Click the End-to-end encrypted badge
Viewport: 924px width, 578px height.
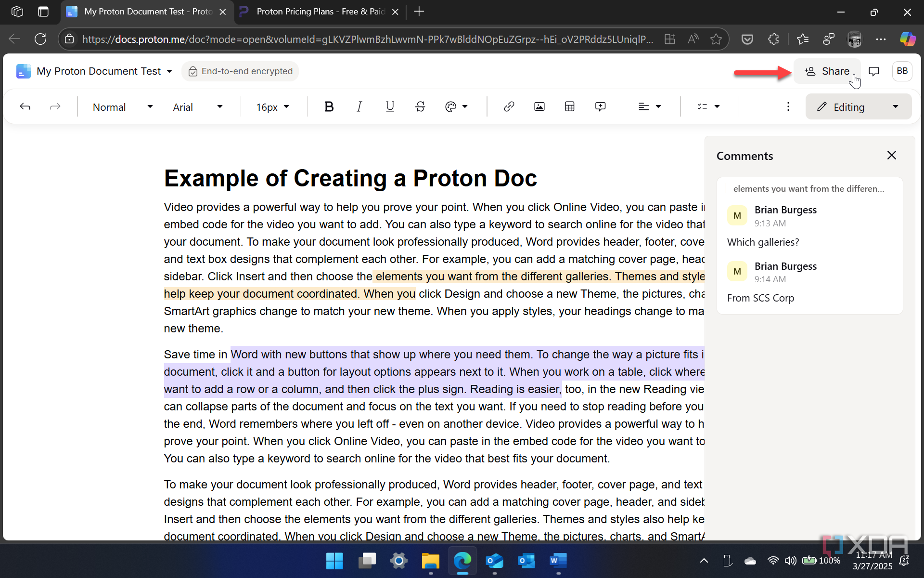[240, 71]
